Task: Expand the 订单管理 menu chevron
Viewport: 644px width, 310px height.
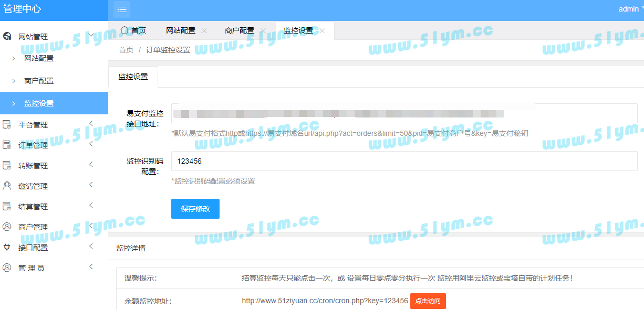Action: tap(91, 144)
